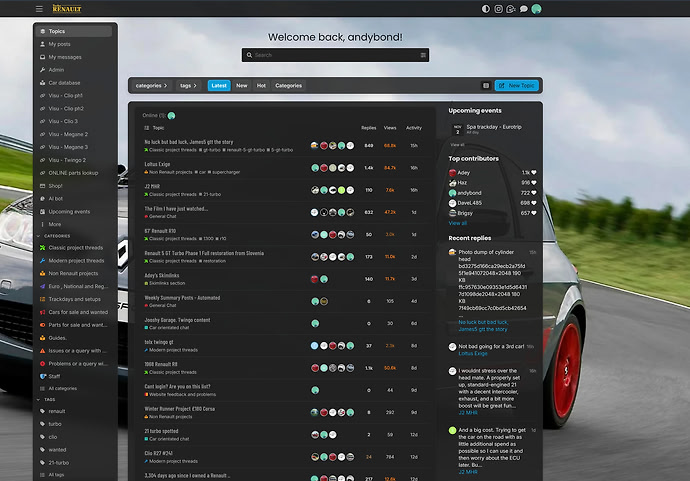Select the Latest tab
Image resolution: width=690 pixels, height=481 pixels.
(x=219, y=85)
